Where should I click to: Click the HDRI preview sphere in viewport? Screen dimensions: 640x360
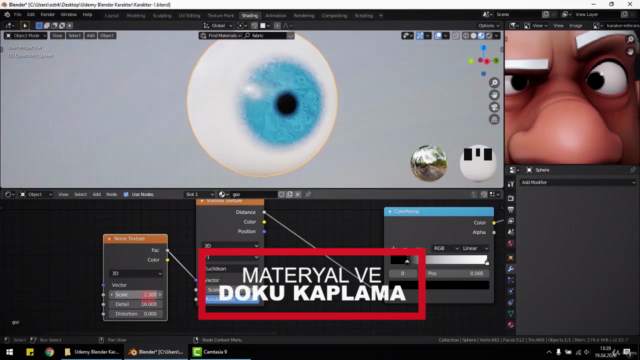429,163
